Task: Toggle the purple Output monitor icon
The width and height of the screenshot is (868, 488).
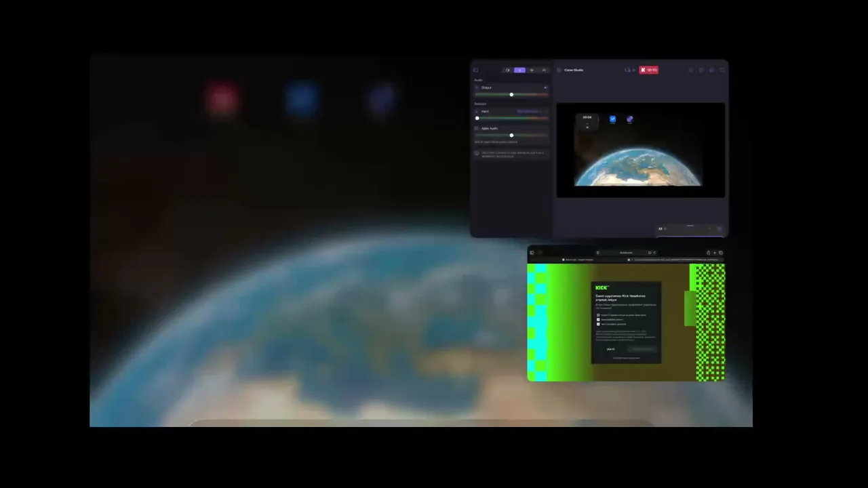Action: point(545,87)
